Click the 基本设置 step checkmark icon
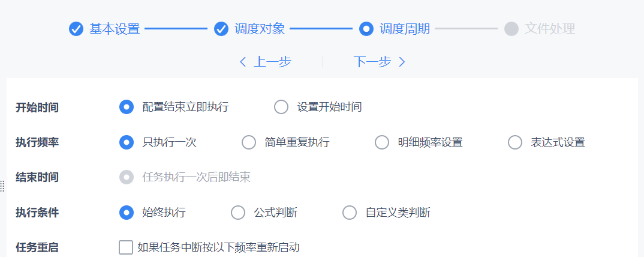 76,29
